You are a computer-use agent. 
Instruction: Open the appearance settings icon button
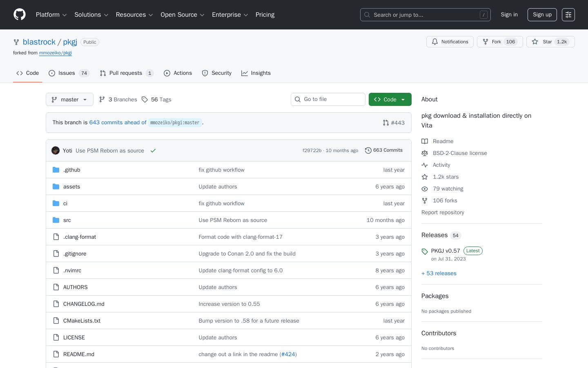[568, 15]
